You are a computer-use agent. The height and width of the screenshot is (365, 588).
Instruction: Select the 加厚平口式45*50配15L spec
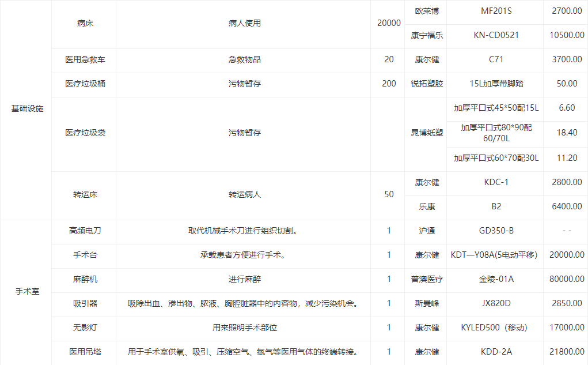click(496, 108)
